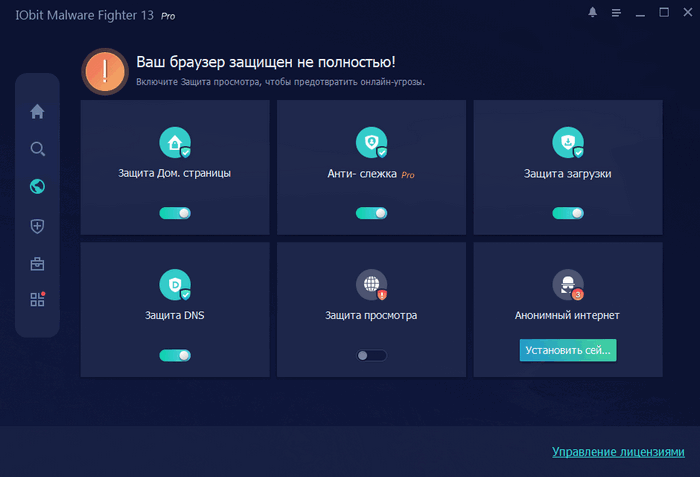Open the options menu icon
700x477 pixels.
pyautogui.click(x=616, y=13)
